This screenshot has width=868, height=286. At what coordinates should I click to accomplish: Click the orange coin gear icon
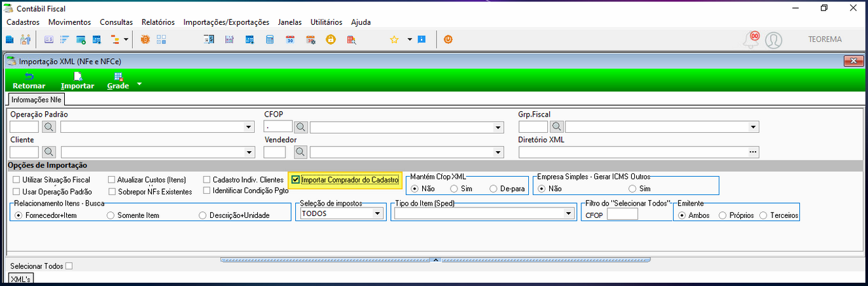[x=145, y=39]
